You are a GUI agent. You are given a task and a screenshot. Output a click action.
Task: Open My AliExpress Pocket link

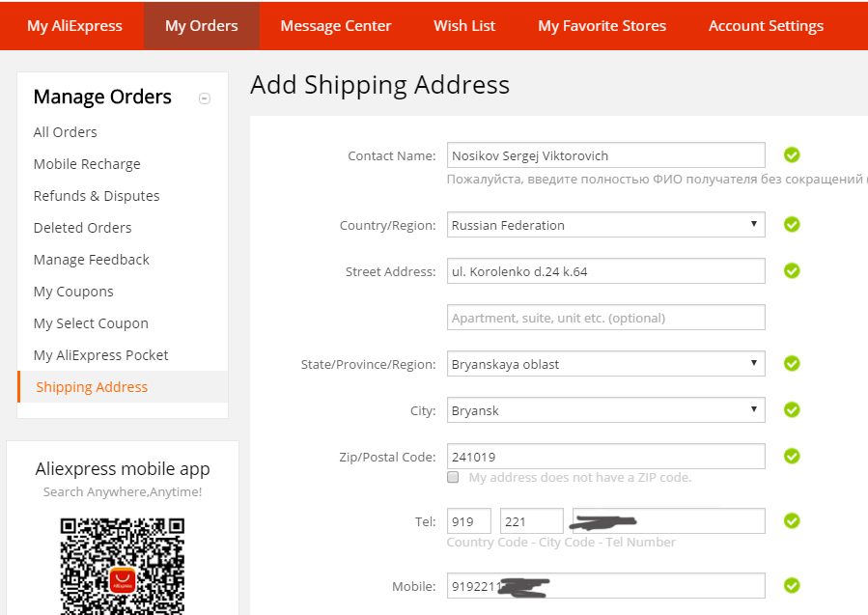pyautogui.click(x=100, y=355)
